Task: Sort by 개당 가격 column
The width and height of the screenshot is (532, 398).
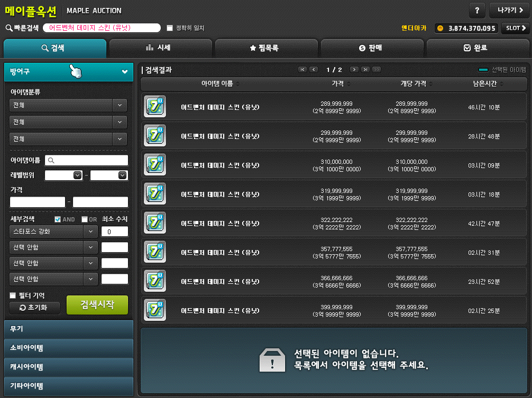Action: (416, 84)
